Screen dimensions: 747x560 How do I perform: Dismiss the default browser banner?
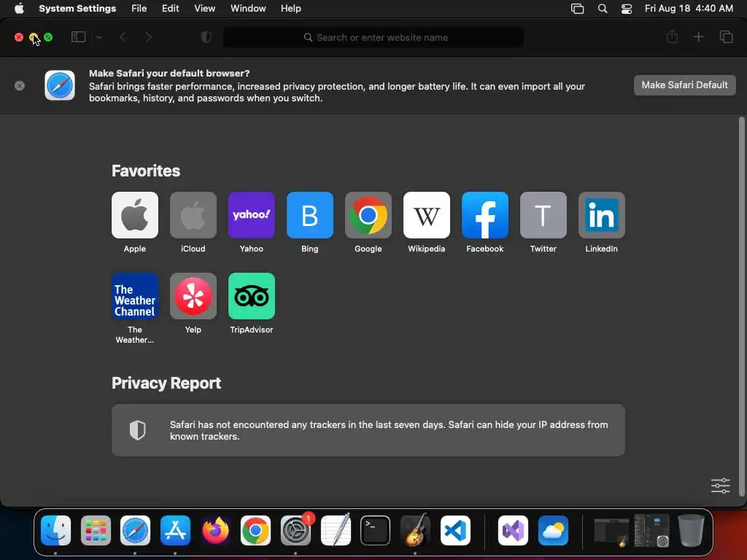click(20, 86)
